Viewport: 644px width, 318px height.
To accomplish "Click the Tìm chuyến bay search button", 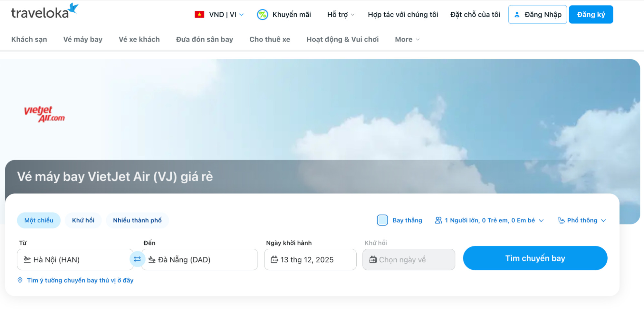I will (535, 258).
